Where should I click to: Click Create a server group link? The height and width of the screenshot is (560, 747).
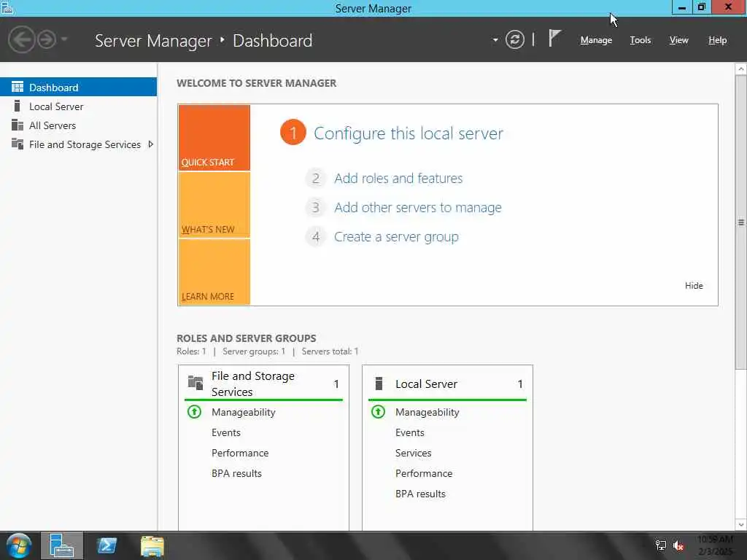396,237
